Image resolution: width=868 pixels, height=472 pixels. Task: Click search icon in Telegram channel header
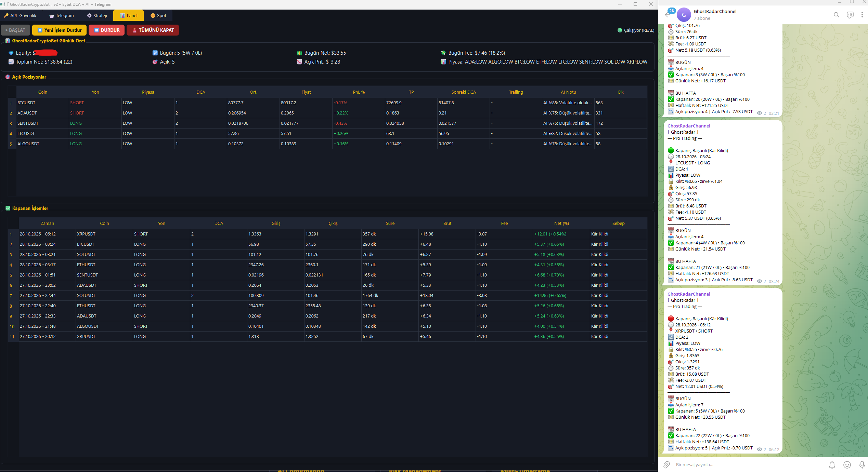(837, 15)
